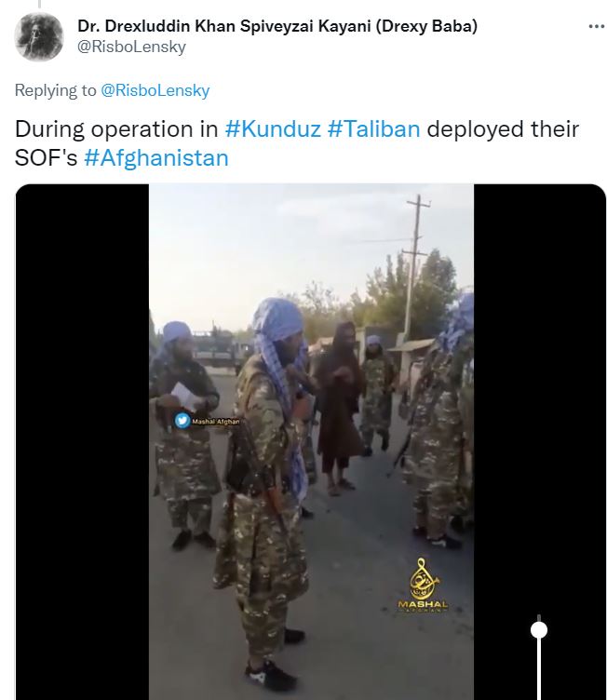Image resolution: width=607 pixels, height=700 pixels.
Task: Open the @RisboLensky handle under author name
Action: (132, 47)
